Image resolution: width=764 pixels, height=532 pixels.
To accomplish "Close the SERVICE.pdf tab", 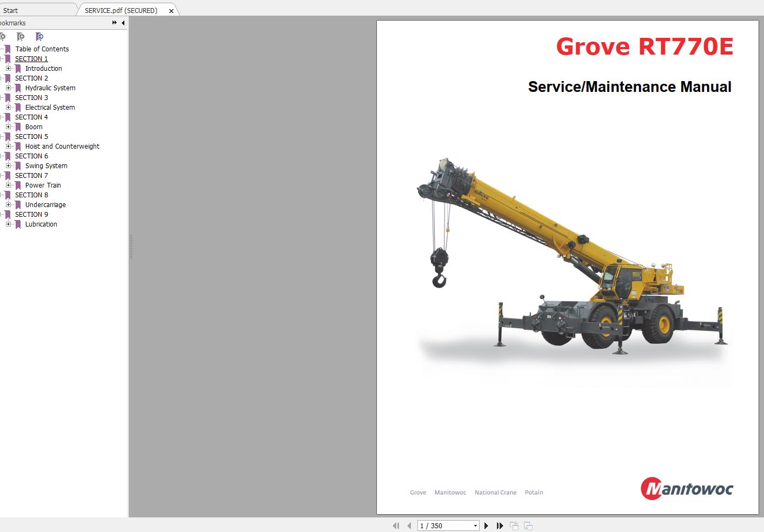I will (x=171, y=11).
